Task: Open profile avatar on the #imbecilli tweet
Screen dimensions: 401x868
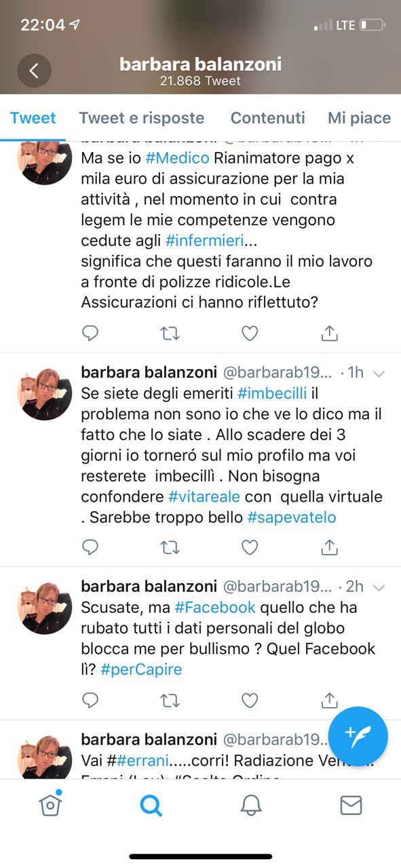Action: (45, 395)
